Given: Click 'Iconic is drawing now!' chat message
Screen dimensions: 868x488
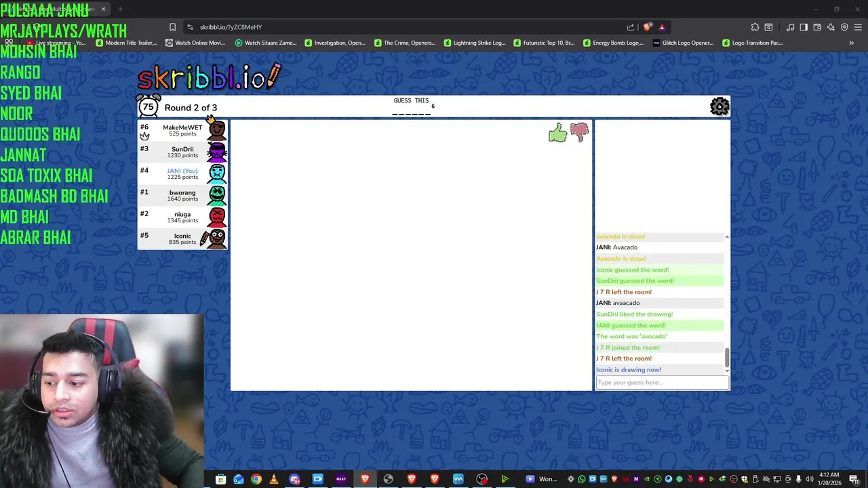Looking at the screenshot, I should click(x=629, y=370).
